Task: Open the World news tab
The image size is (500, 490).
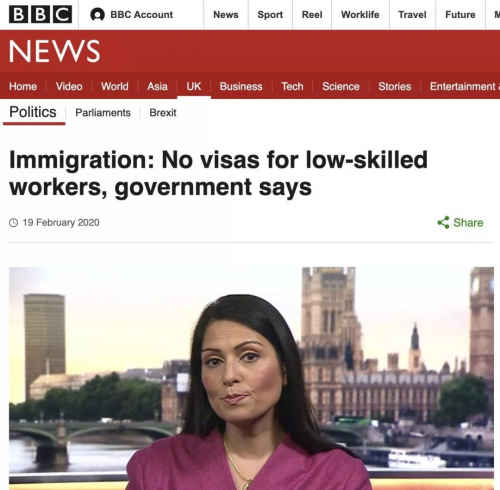Action: [x=115, y=86]
